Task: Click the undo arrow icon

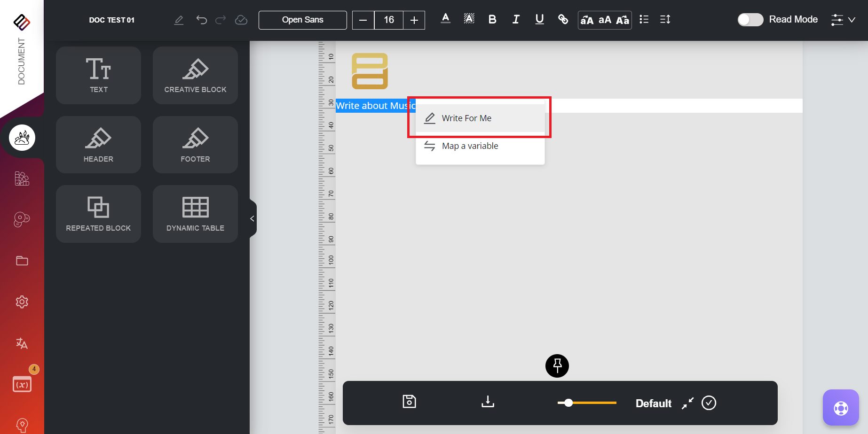Action: [x=201, y=20]
